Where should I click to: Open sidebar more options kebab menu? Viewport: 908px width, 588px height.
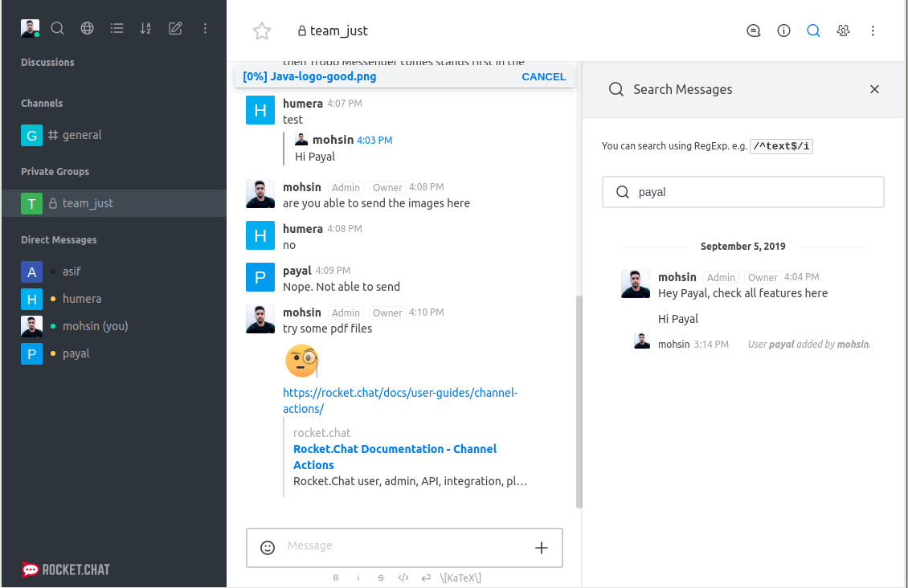(x=205, y=28)
